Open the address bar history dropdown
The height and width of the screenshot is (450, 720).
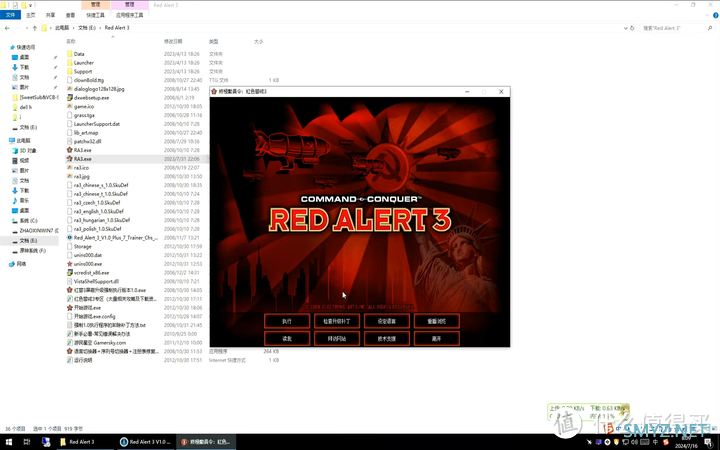pos(625,28)
